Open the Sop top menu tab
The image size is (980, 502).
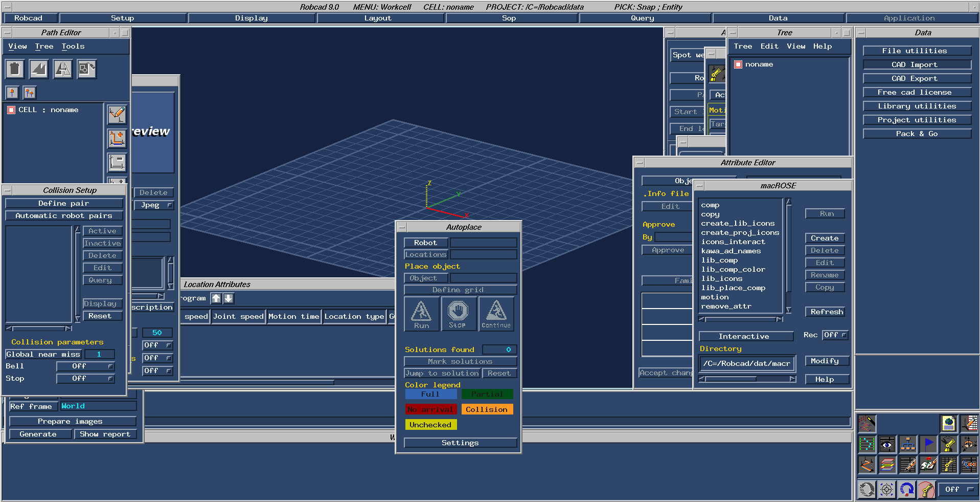(x=512, y=18)
